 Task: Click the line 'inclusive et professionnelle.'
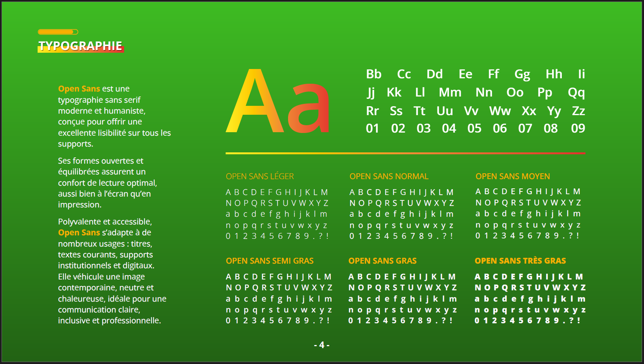pyautogui.click(x=109, y=321)
